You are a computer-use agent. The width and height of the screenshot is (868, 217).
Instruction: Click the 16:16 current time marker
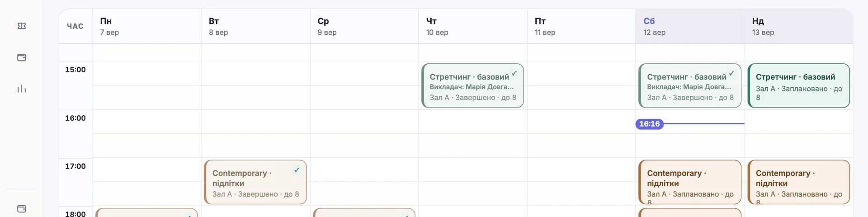coord(649,124)
